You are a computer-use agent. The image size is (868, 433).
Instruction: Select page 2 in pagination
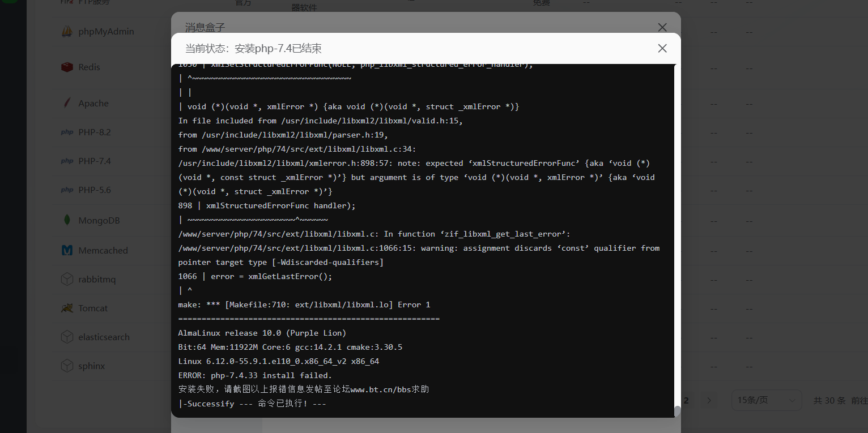[x=686, y=401]
